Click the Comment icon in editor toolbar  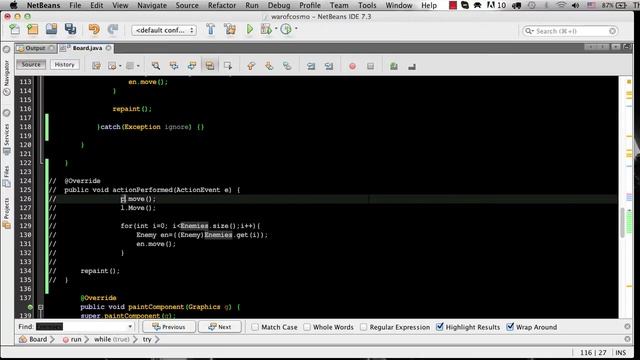(393, 66)
